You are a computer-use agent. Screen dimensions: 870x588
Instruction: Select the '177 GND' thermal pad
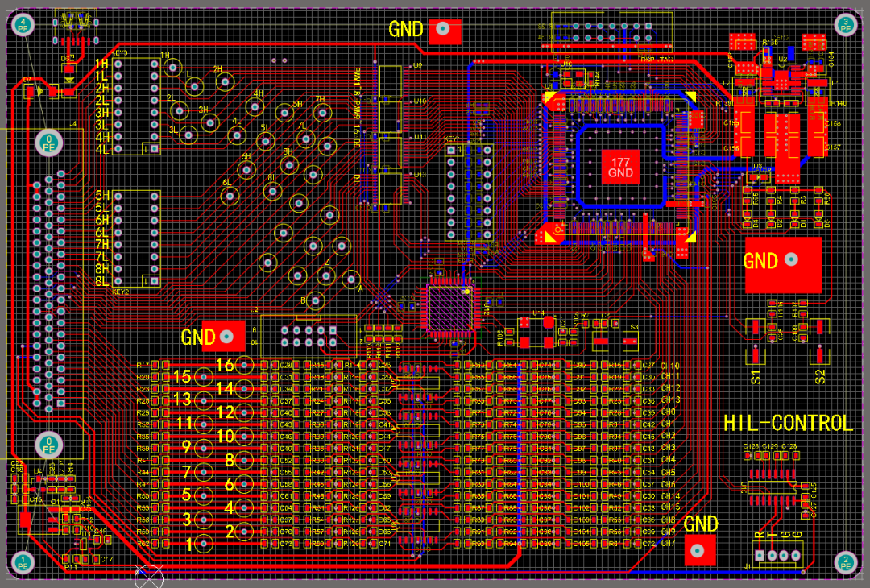620,168
